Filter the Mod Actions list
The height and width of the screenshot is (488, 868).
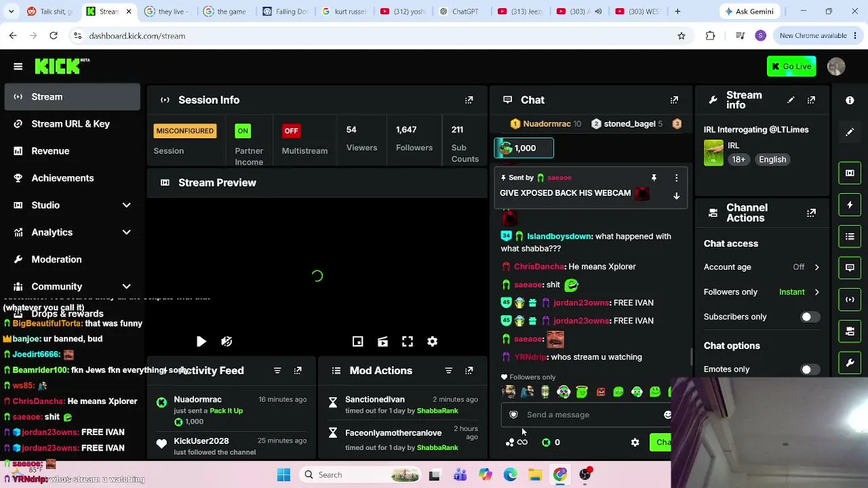click(x=448, y=371)
